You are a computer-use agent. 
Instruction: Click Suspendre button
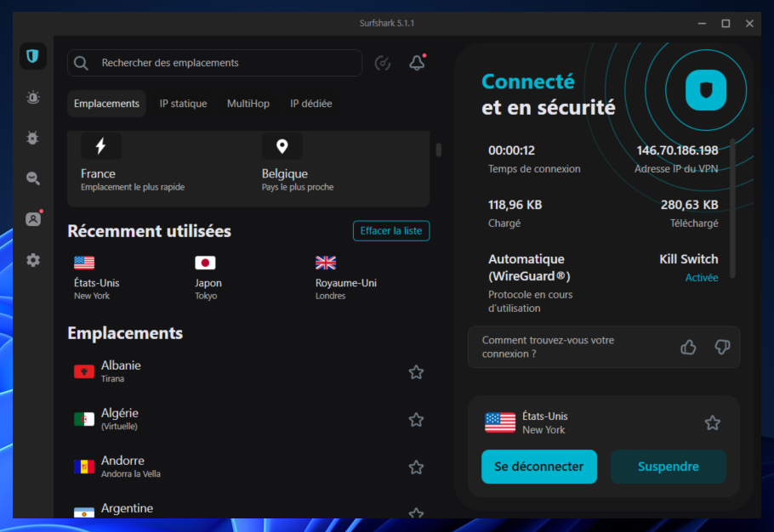pos(669,467)
